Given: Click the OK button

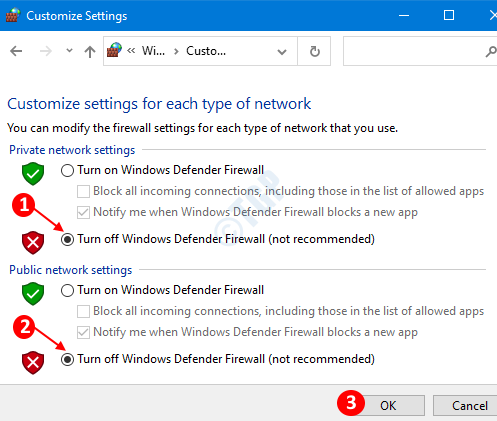Looking at the screenshot, I should point(388,406).
